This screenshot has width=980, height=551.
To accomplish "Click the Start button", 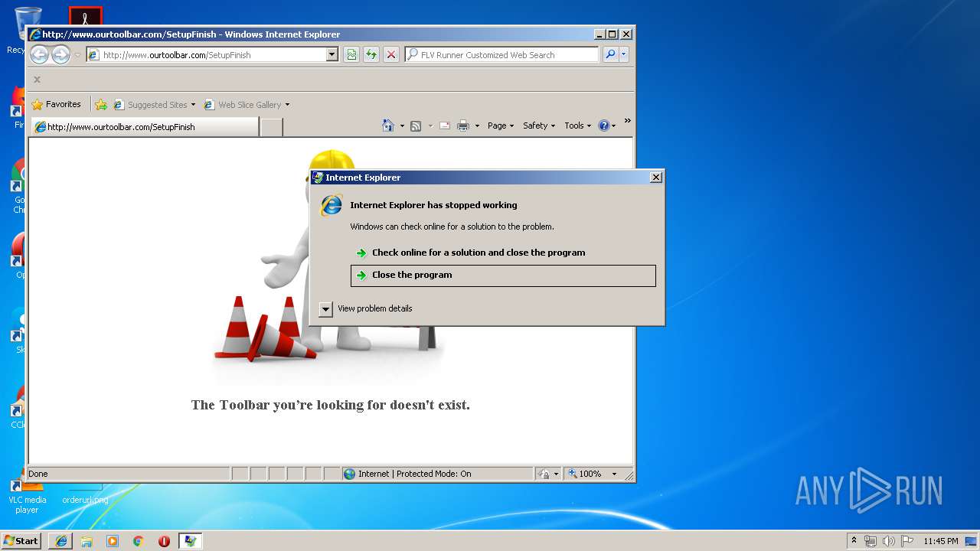I will 21,540.
